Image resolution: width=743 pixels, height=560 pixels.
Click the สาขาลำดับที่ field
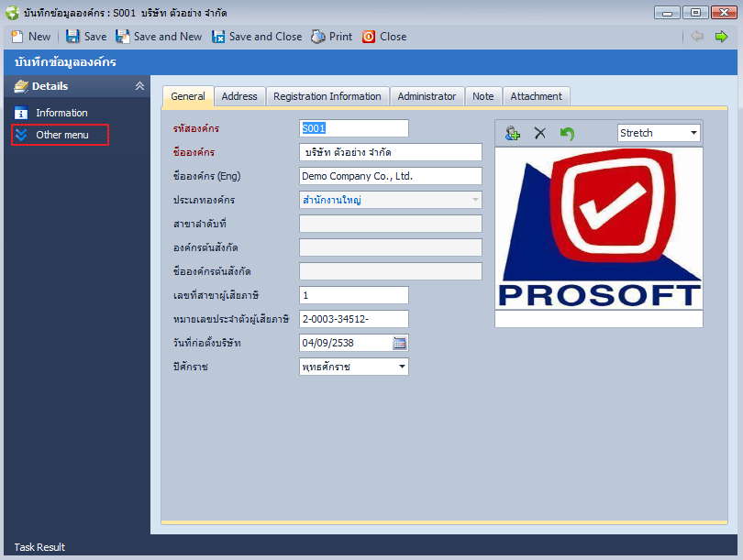point(391,224)
